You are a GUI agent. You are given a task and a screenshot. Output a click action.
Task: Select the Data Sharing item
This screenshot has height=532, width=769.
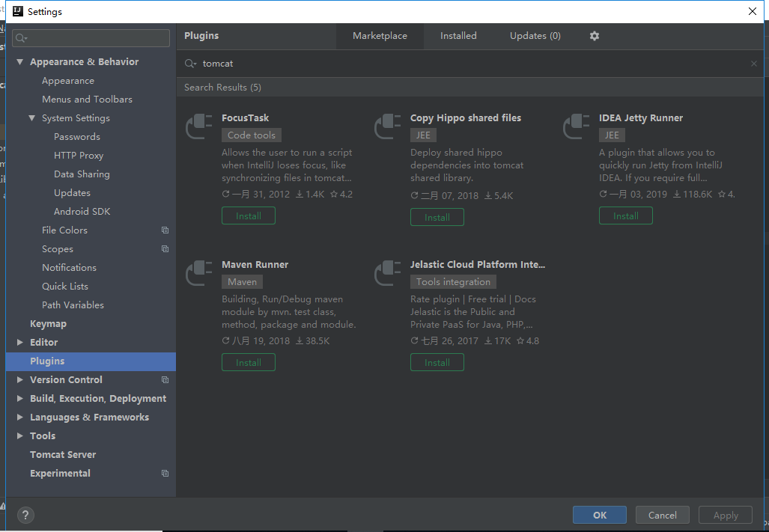[82, 174]
